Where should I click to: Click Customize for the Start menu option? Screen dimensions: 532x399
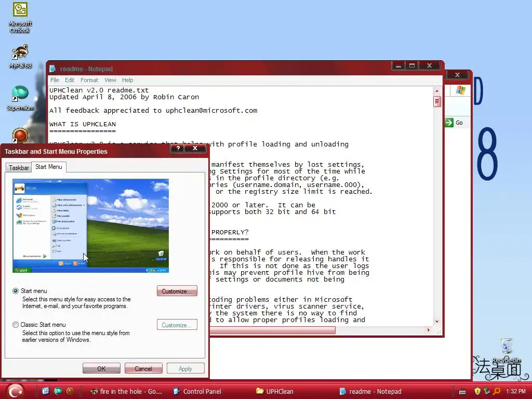pos(177,291)
